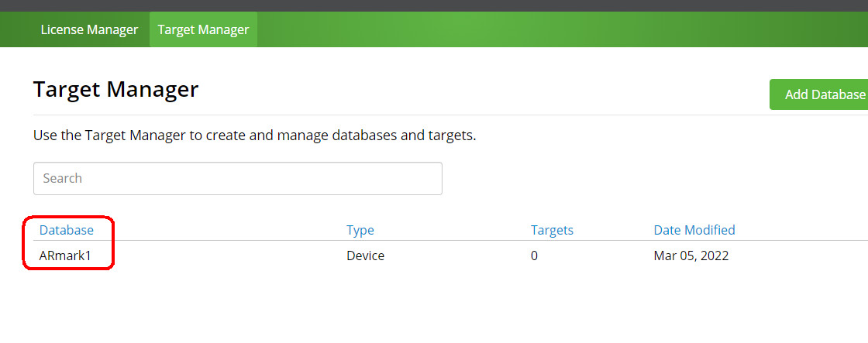Click the dark gray top bar
The image size is (868, 343).
pos(434,5)
